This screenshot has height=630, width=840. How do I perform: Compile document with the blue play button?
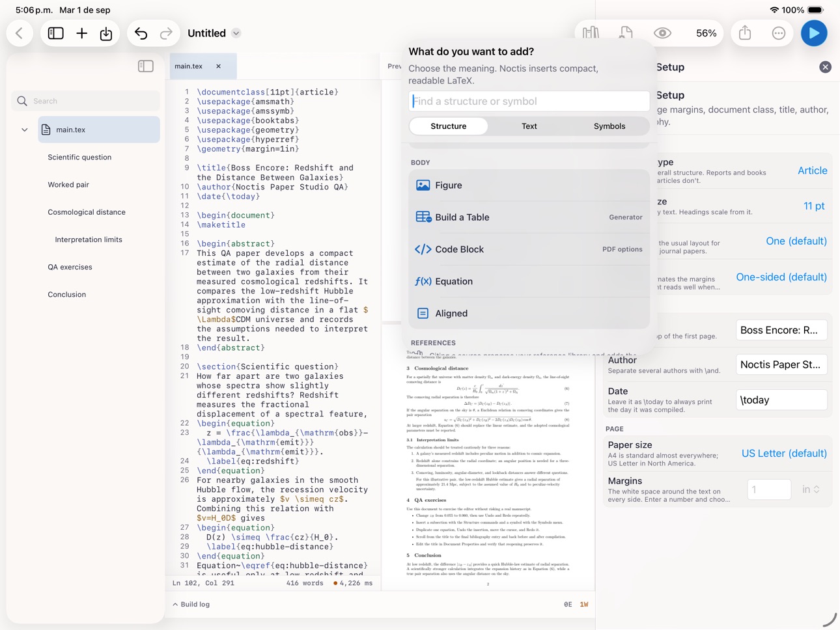(x=814, y=33)
